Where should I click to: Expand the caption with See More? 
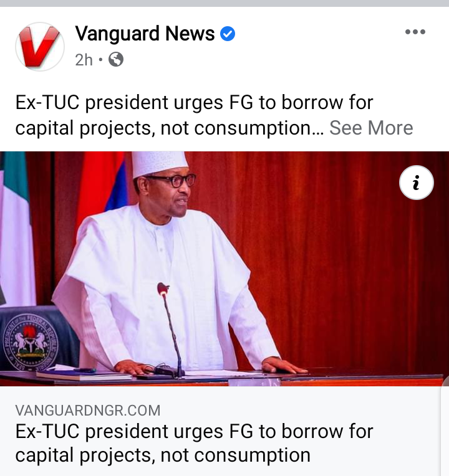click(371, 128)
